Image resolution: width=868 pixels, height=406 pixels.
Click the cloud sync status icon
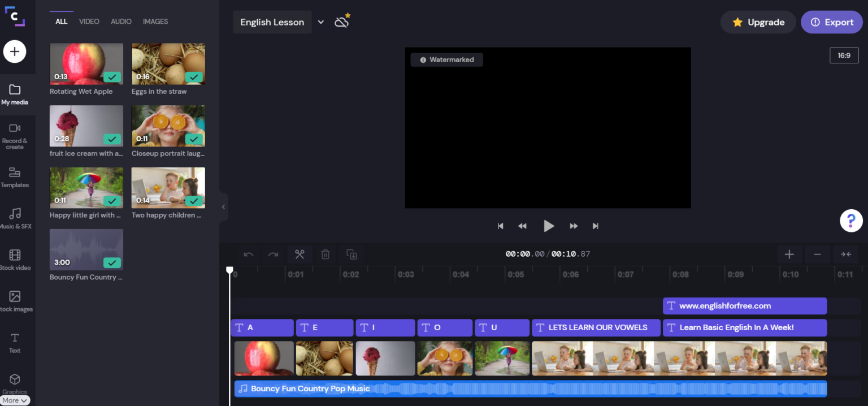click(x=342, y=22)
